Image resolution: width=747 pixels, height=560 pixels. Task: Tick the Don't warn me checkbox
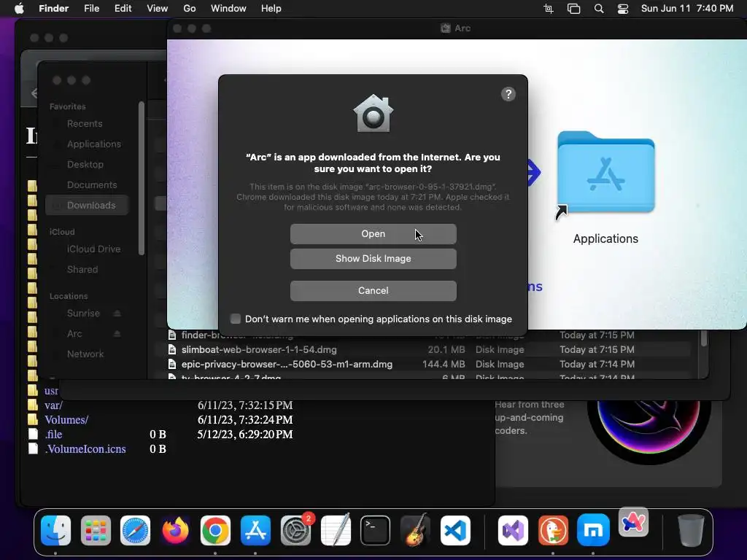coord(236,319)
